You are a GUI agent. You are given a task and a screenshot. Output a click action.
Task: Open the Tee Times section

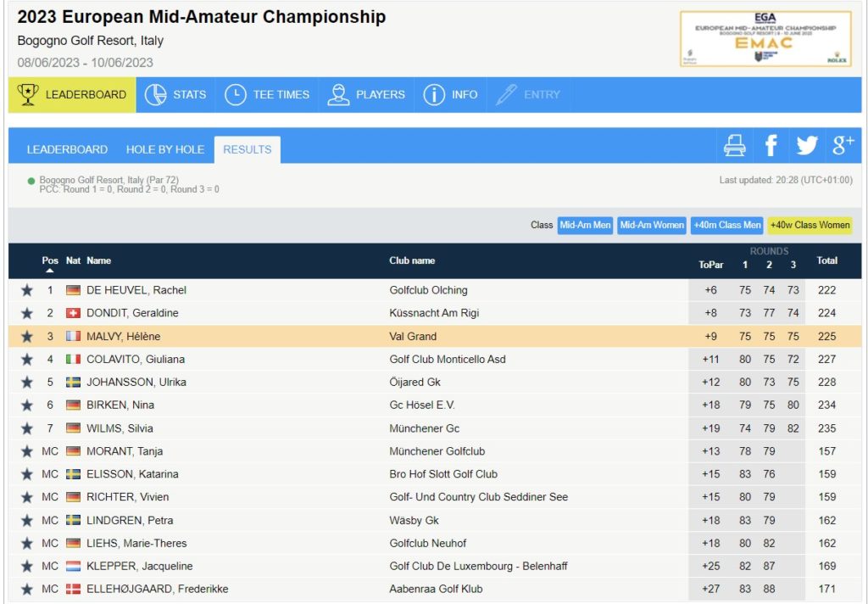pyautogui.click(x=267, y=95)
